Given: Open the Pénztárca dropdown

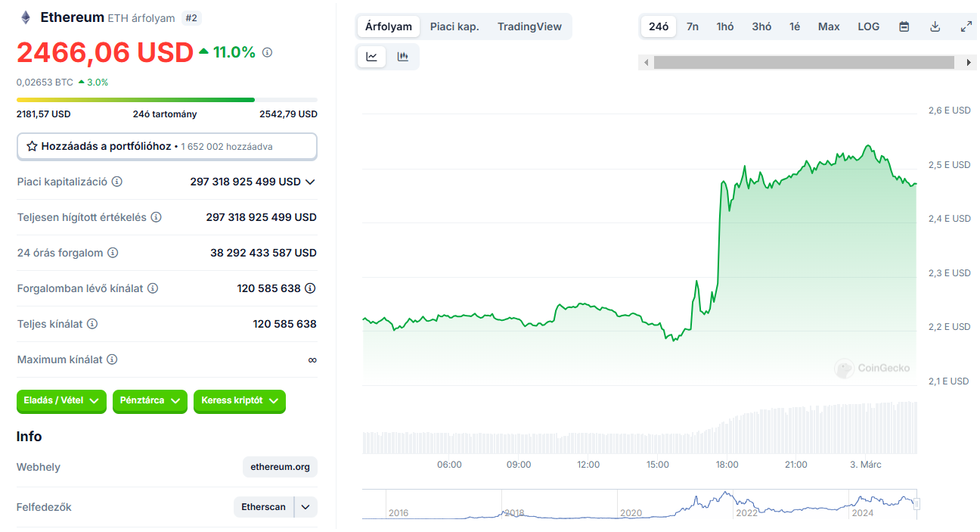Looking at the screenshot, I should tap(150, 400).
